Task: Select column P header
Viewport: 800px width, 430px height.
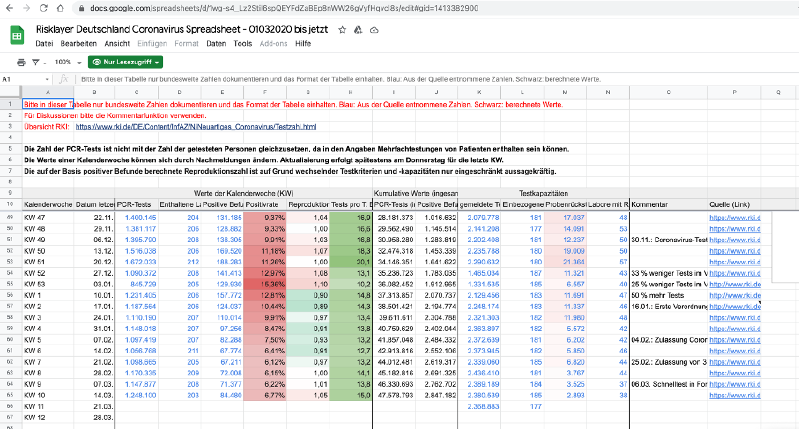Action: point(734,92)
